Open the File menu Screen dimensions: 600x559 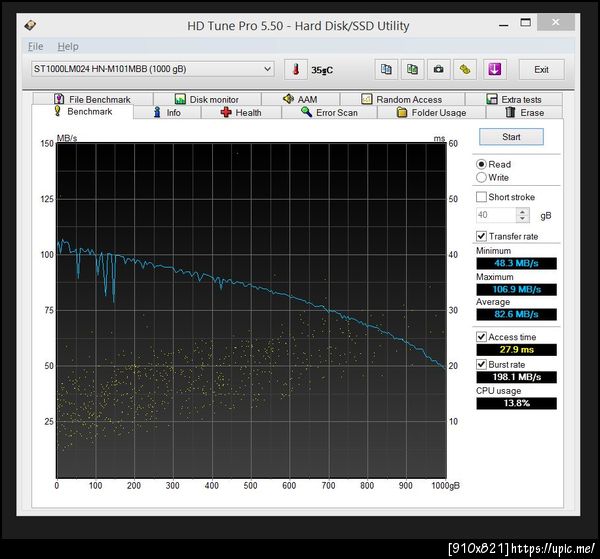pyautogui.click(x=36, y=47)
